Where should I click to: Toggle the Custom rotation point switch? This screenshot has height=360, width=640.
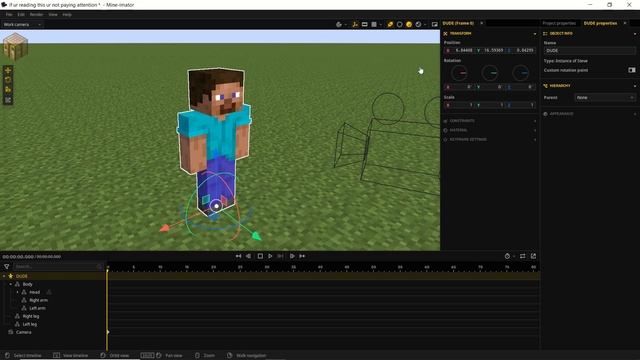(631, 70)
